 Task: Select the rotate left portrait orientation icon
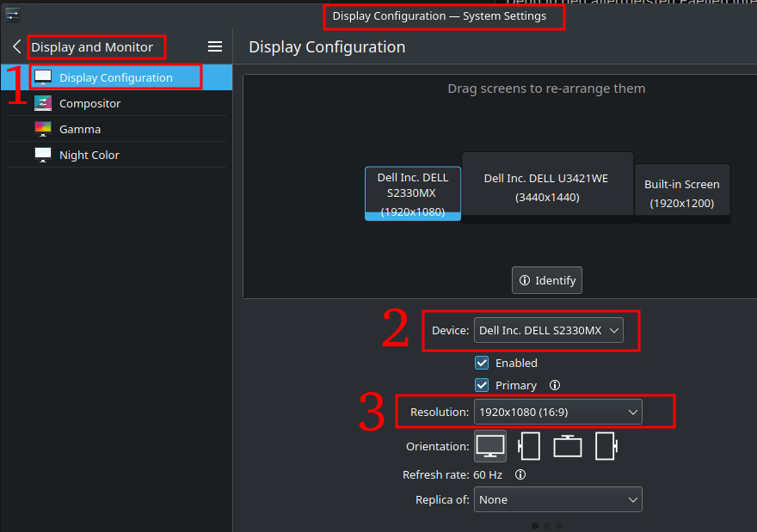tap(529, 446)
